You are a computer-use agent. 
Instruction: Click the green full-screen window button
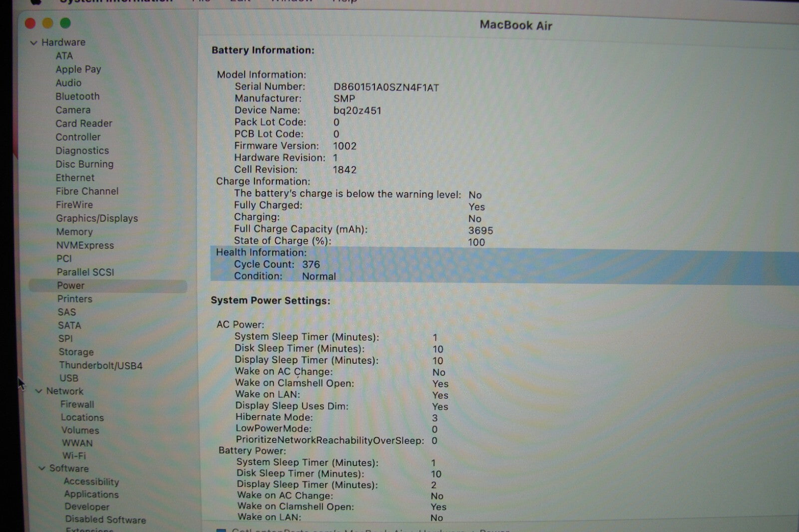(65, 23)
